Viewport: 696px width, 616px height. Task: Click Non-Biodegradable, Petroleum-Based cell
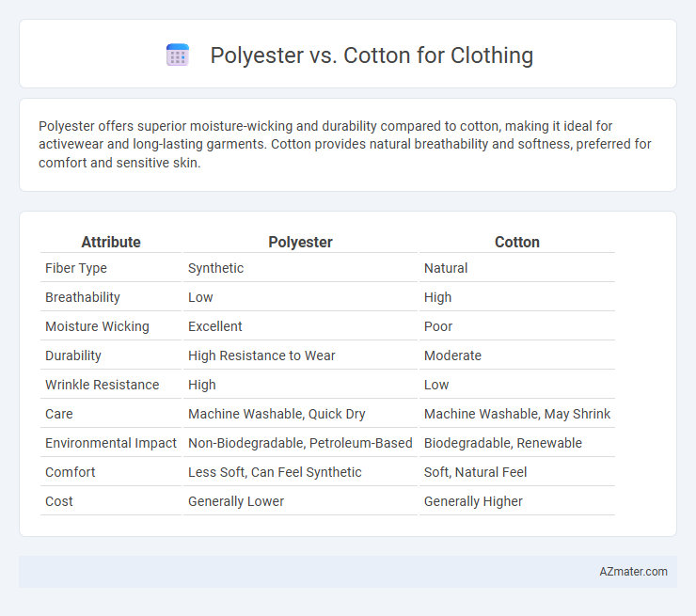pyautogui.click(x=301, y=443)
